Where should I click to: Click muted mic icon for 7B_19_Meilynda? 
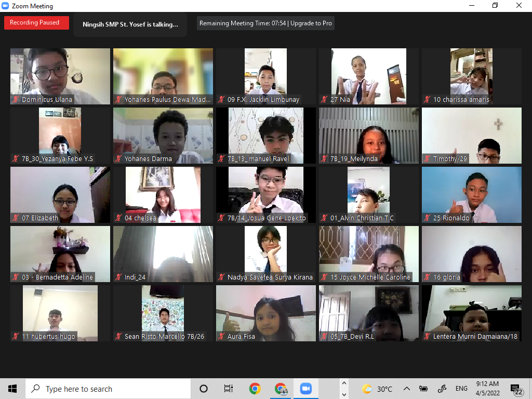(324, 158)
